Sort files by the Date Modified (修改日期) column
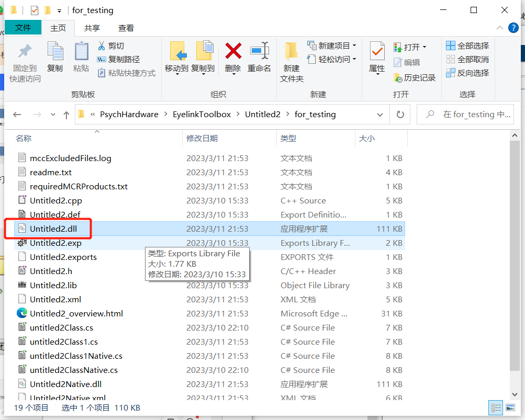Image resolution: width=525 pixels, height=420 pixels. [x=202, y=138]
